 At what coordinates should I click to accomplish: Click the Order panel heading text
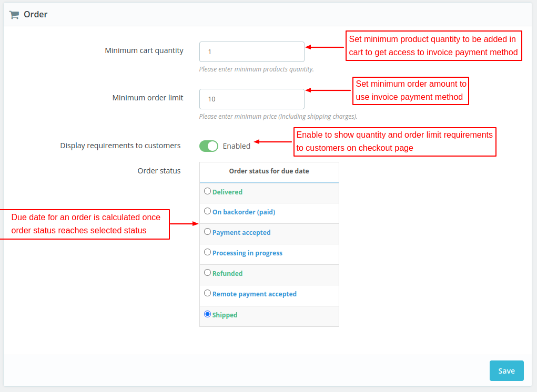tap(36, 15)
